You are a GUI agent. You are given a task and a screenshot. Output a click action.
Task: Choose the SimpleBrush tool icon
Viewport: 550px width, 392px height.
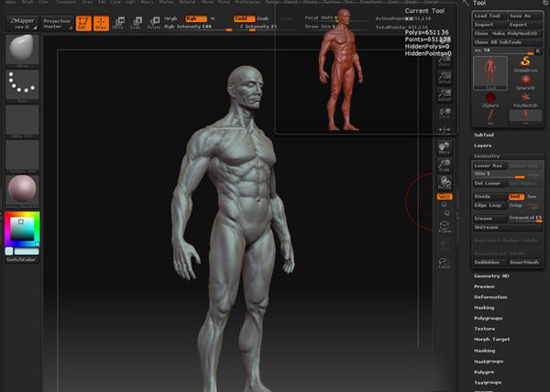pos(526,64)
